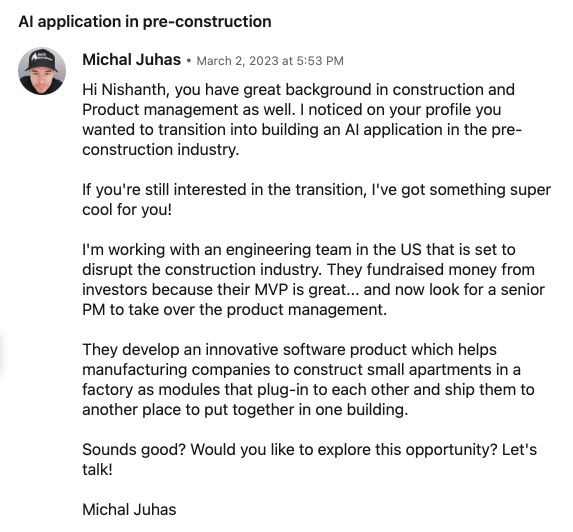Click the line "another place to put together in one building."
Image resolution: width=573 pixels, height=532 pixels.
click(x=245, y=410)
